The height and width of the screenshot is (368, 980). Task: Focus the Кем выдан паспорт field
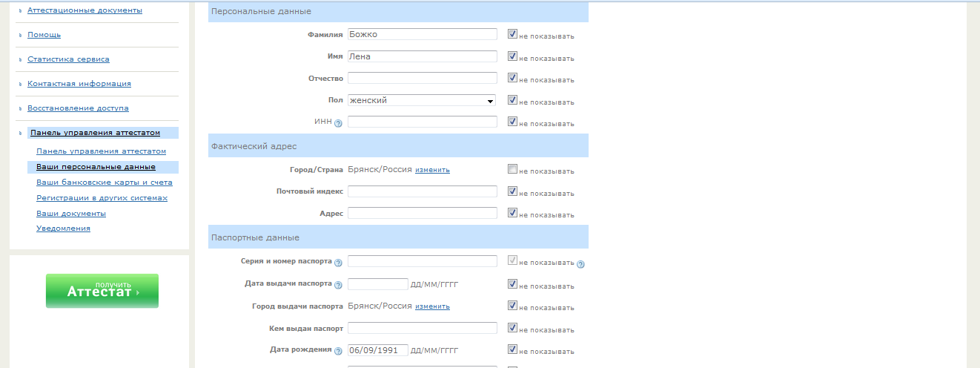tap(423, 328)
